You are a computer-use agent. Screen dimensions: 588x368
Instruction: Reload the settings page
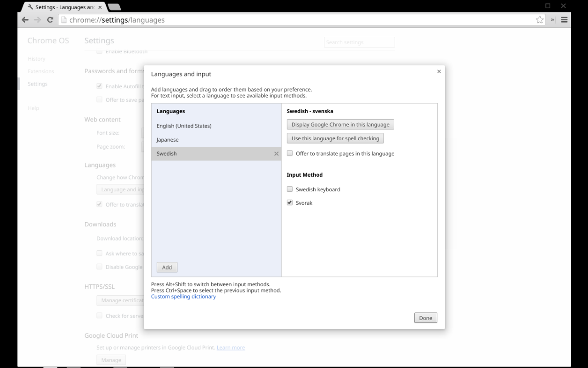50,20
